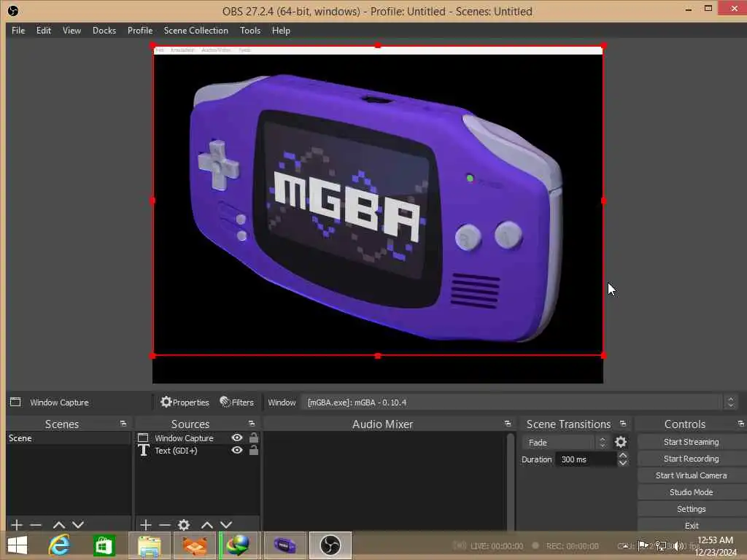The width and height of the screenshot is (747, 560).
Task: Enable Studio Mode
Action: pos(692,492)
